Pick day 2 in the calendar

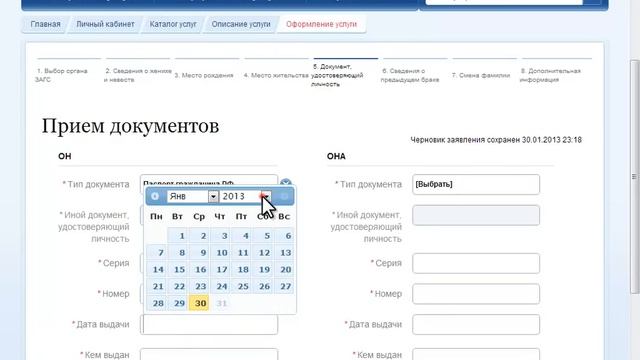tap(199, 236)
